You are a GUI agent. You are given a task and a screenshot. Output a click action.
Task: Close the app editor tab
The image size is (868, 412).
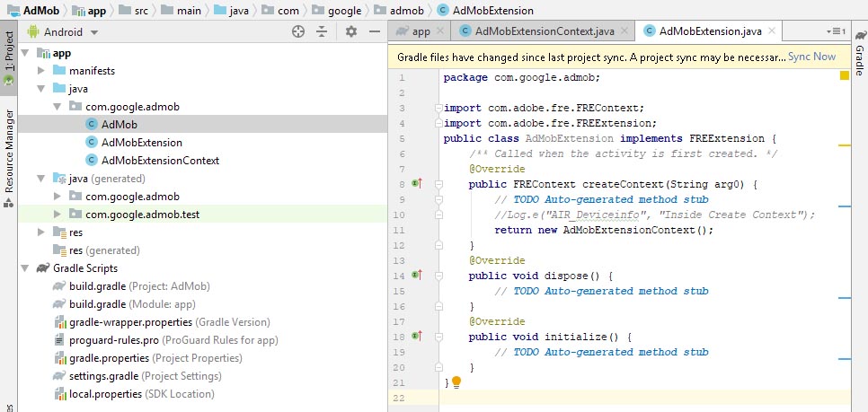tap(440, 31)
